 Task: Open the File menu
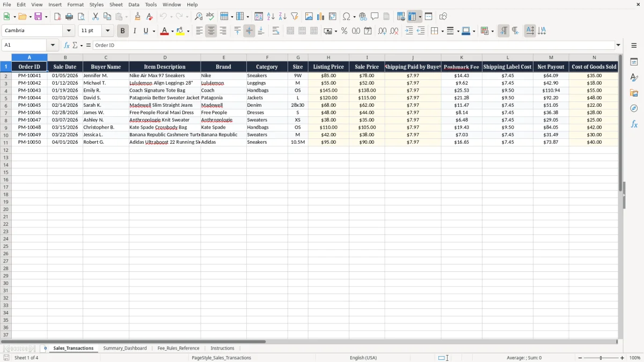(x=7, y=4)
